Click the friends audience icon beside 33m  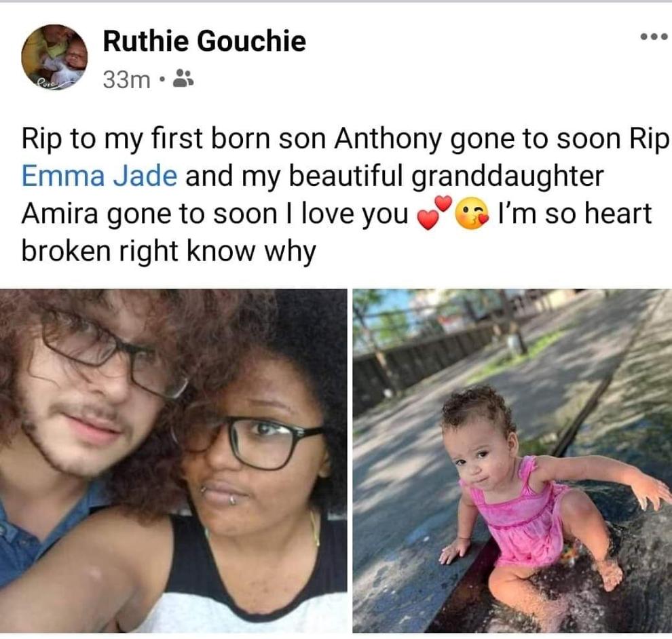183,79
